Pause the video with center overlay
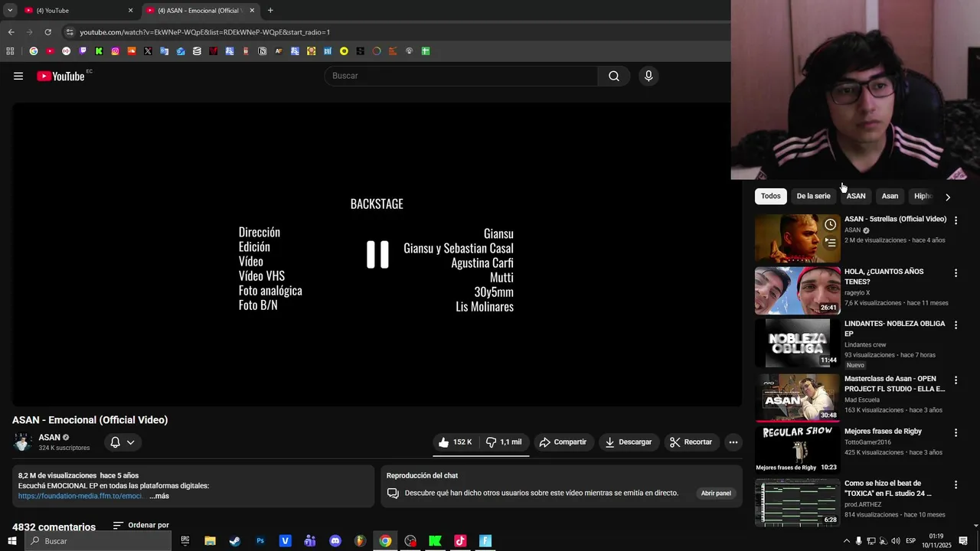Viewport: 980px width, 551px height. (x=377, y=255)
